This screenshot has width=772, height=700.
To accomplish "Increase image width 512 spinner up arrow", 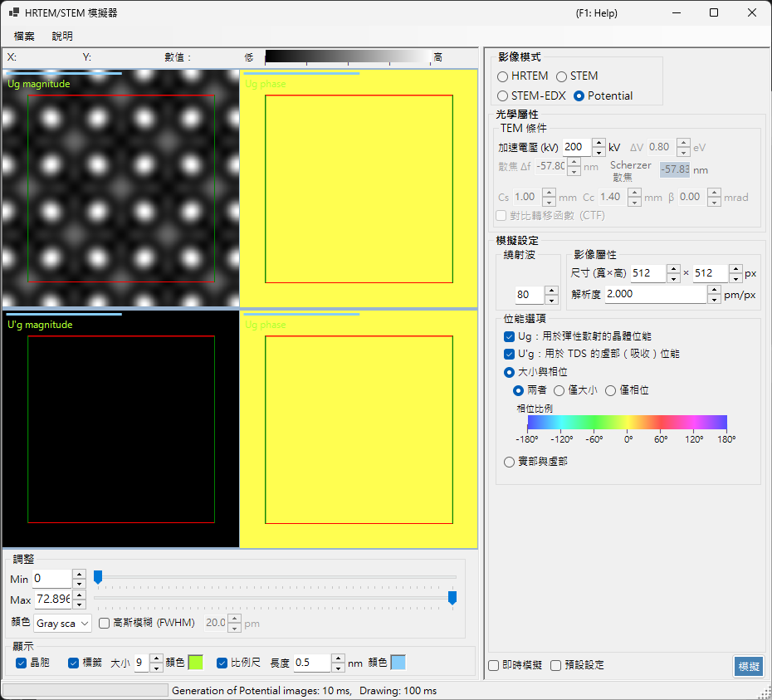I will [x=673, y=268].
